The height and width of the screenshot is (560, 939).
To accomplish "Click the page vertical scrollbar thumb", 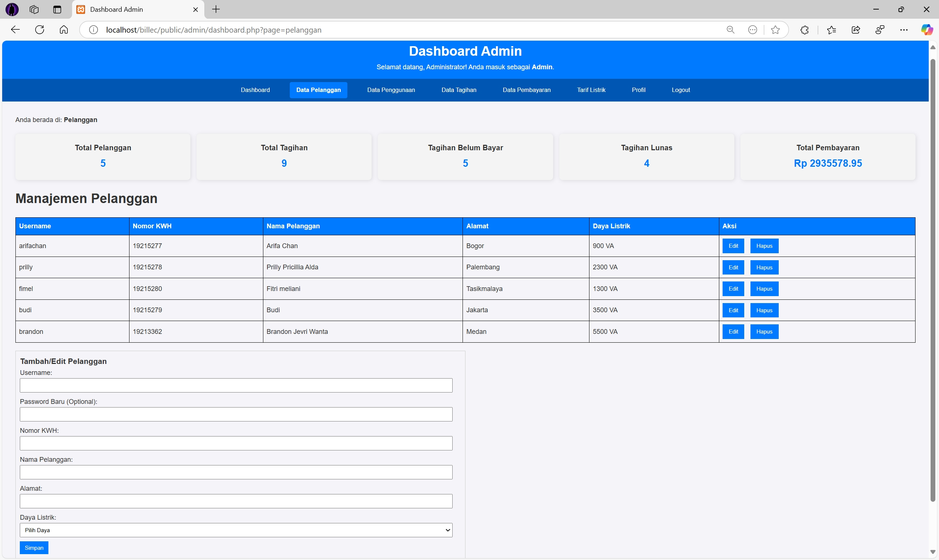I will click(933, 280).
